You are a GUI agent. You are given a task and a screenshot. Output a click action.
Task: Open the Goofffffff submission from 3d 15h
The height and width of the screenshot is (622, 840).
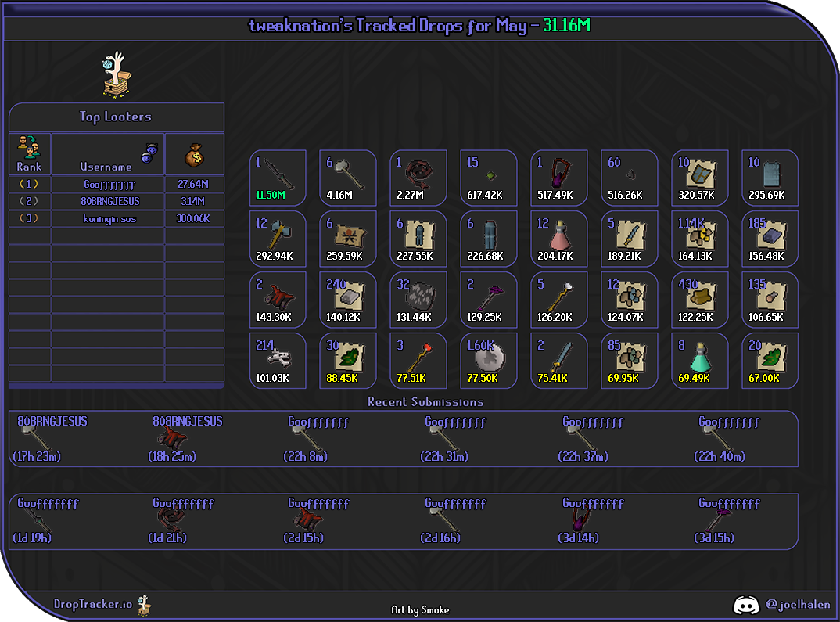coord(727,520)
